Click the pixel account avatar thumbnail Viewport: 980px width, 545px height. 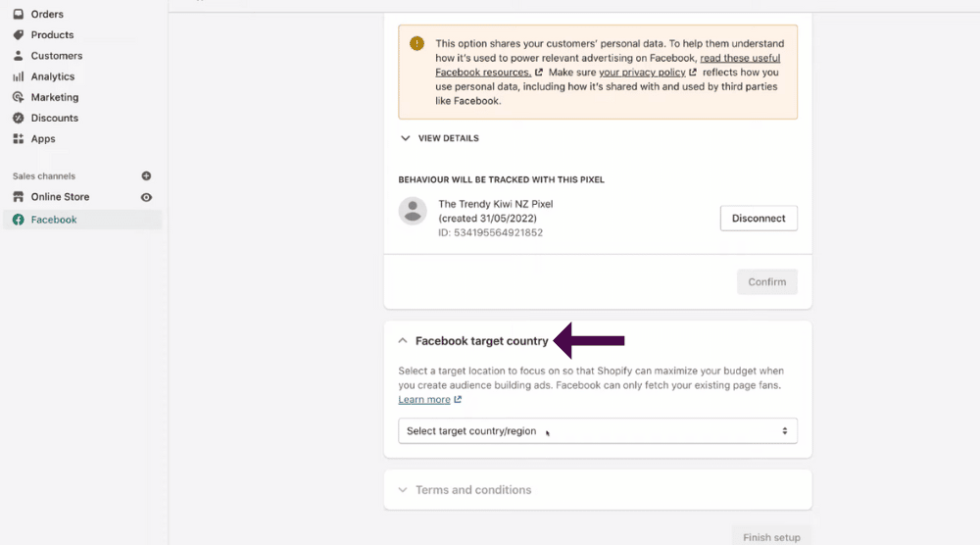(x=413, y=212)
